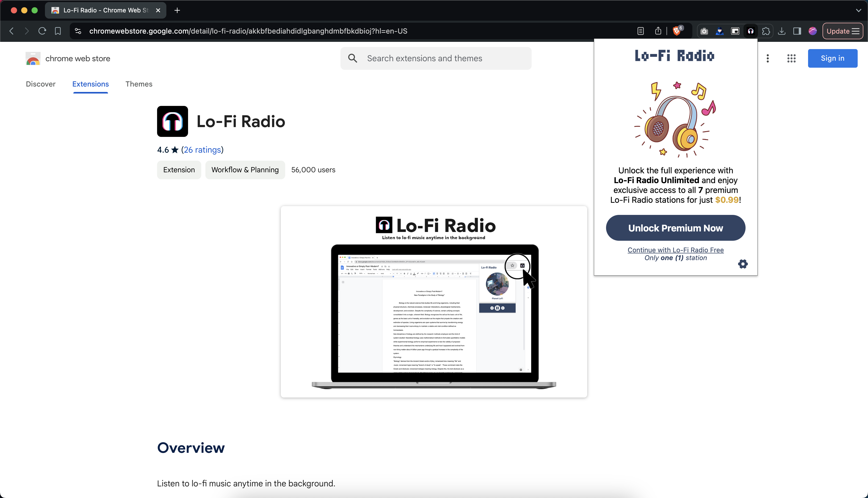
Task: Click the 4.6 star rating
Action: (x=168, y=150)
